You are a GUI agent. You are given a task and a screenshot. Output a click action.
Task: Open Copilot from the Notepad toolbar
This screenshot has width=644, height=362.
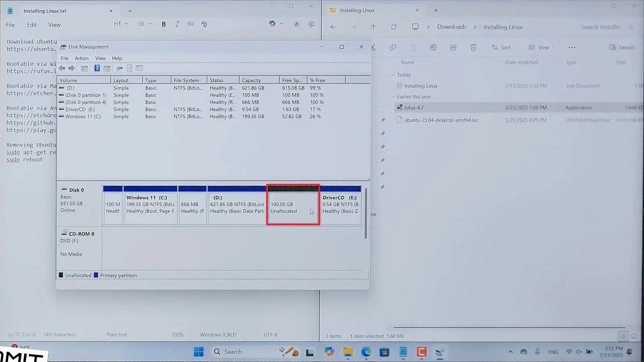[272, 24]
